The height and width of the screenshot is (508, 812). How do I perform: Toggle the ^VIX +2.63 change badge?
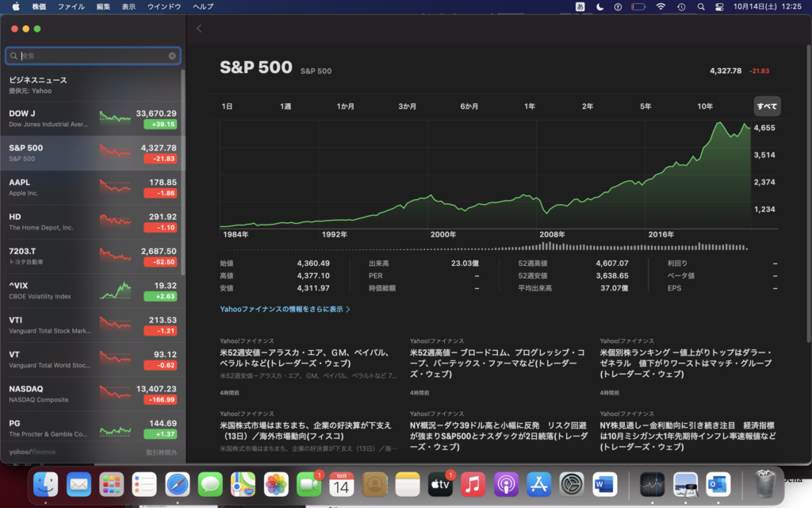point(160,296)
